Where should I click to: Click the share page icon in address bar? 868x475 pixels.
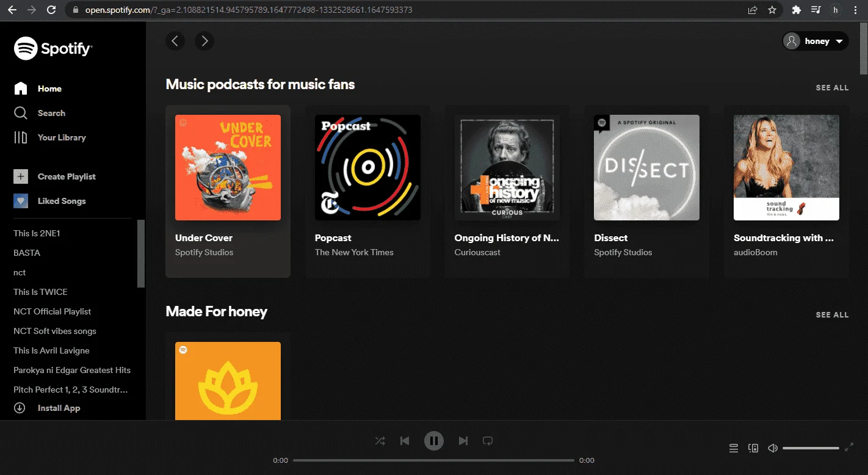point(753,10)
